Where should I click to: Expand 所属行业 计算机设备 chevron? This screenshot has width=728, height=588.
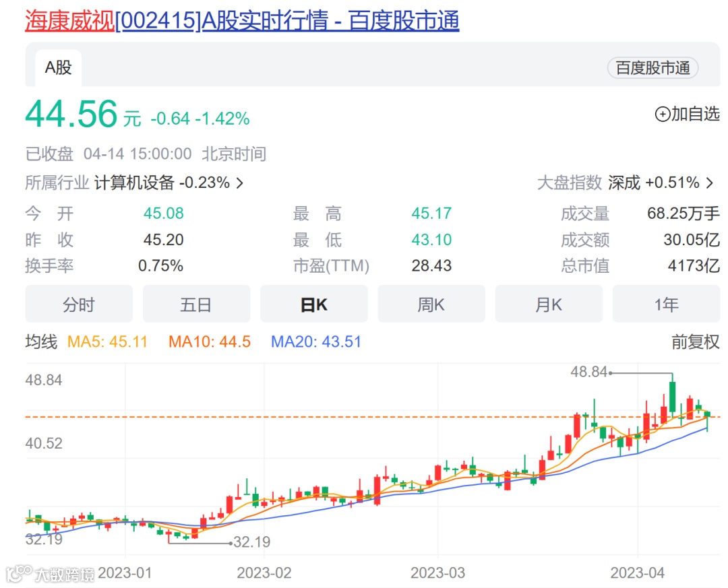point(240,183)
